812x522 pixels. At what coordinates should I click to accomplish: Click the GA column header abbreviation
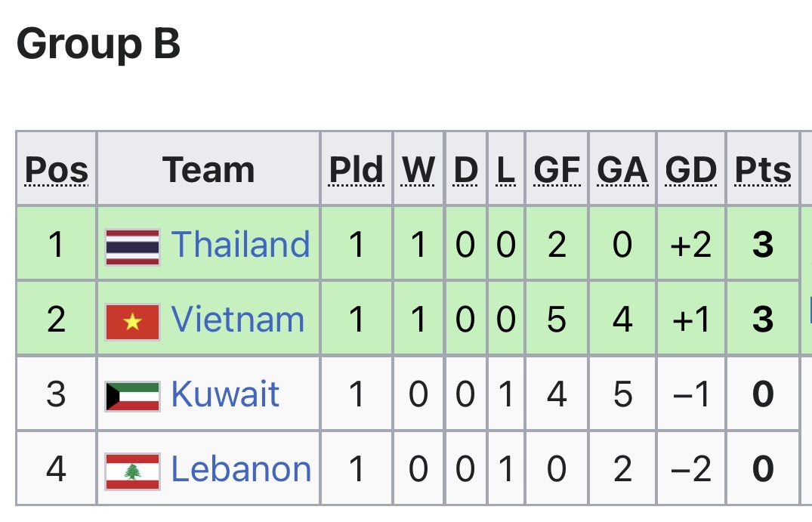622,171
